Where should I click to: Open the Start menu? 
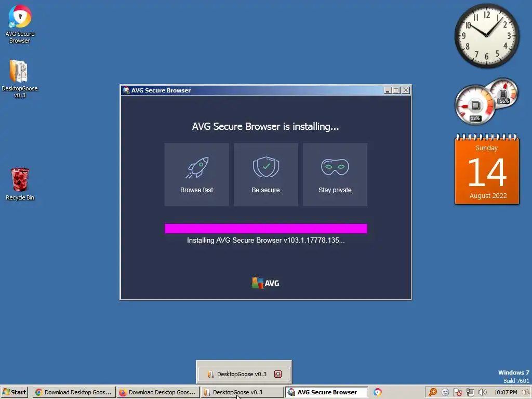(x=14, y=392)
